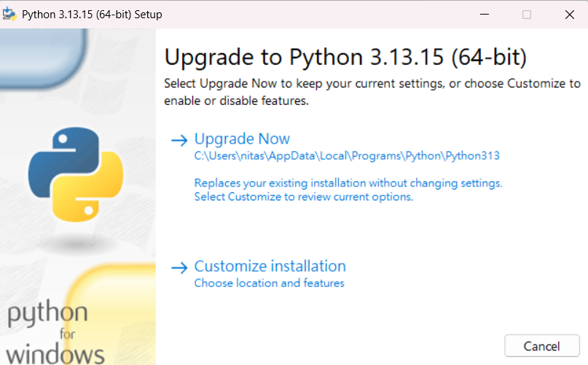
Task: Click the Python installer icon in title bar
Action: (9, 14)
